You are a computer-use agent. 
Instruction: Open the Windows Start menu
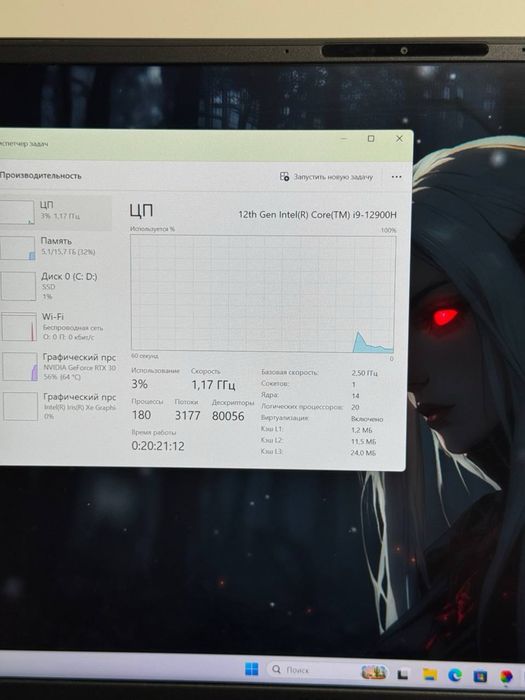(x=252, y=669)
